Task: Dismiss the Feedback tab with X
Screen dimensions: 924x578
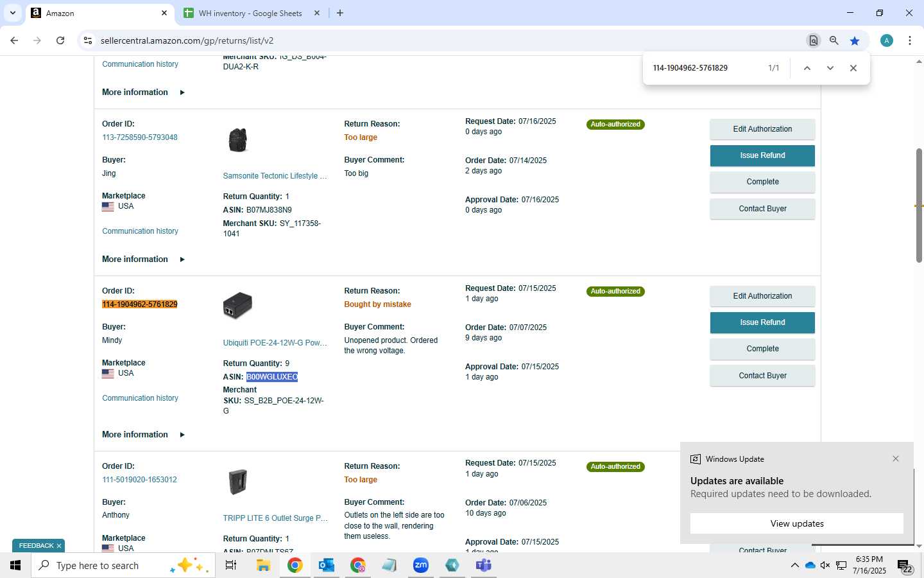Action: click(59, 546)
